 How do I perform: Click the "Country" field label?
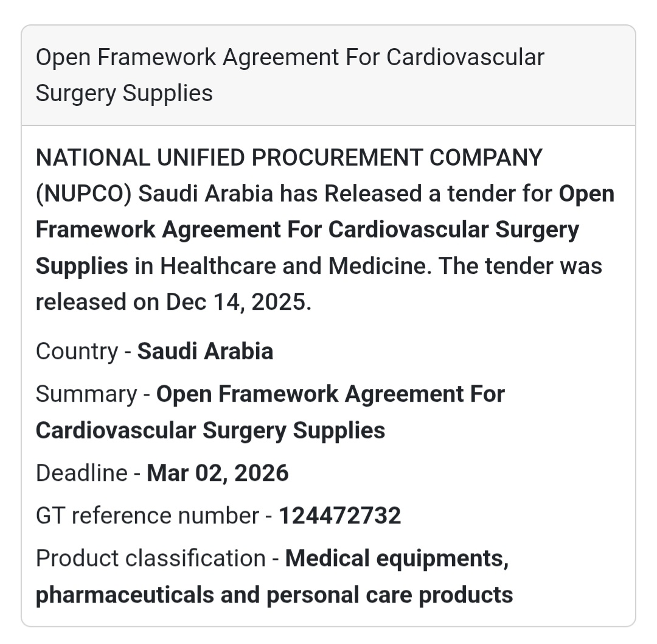[76, 351]
